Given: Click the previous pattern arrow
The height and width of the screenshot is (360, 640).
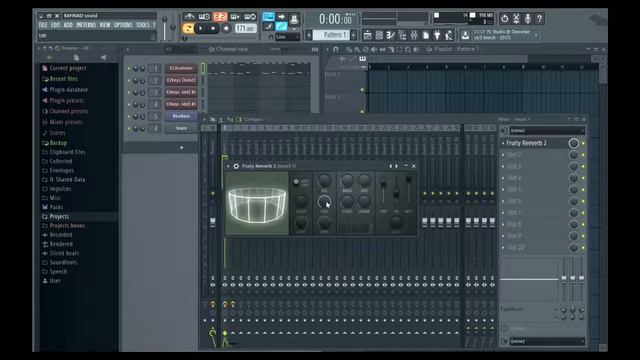Looking at the screenshot, I should [309, 35].
